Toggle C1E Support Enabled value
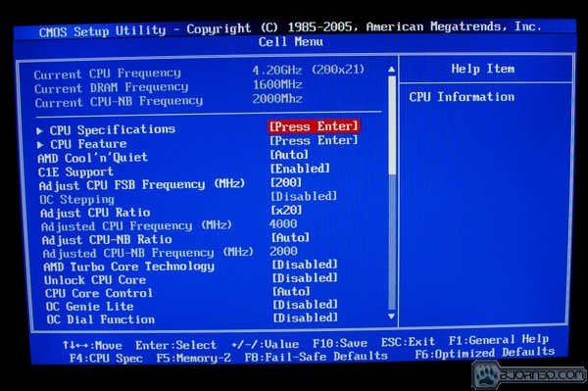Screen dimensions: 588x391 300,169
